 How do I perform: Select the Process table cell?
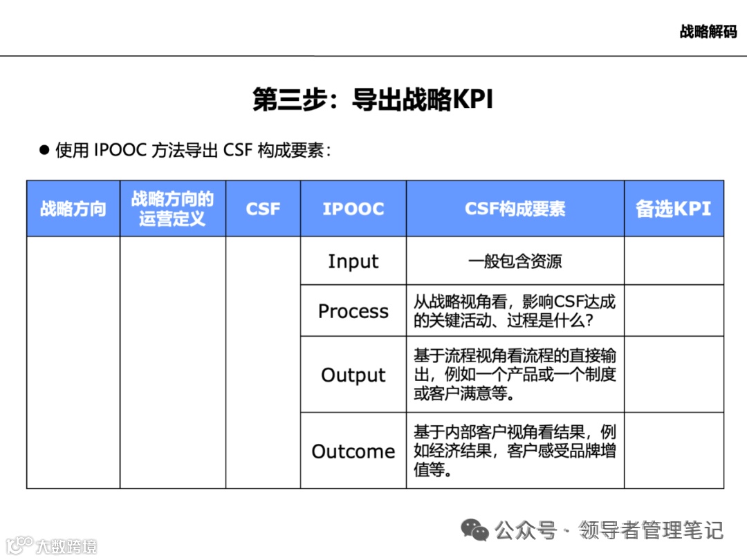click(353, 311)
